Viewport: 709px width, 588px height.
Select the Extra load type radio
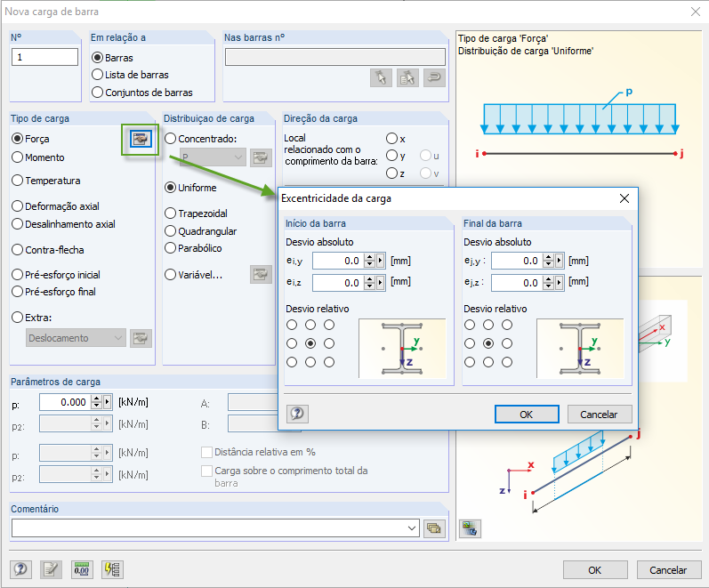32,318
